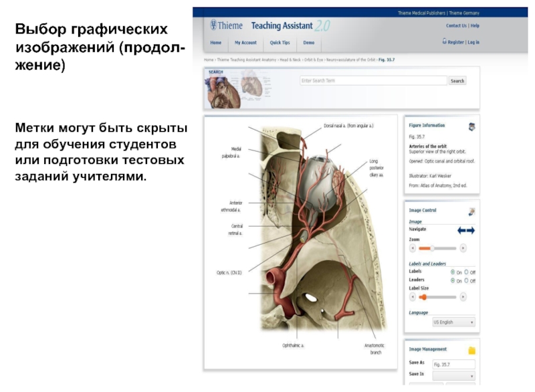The height and width of the screenshot is (392, 535).
Task: Click Orbit & Eye breadcrumb
Action: (x=314, y=60)
